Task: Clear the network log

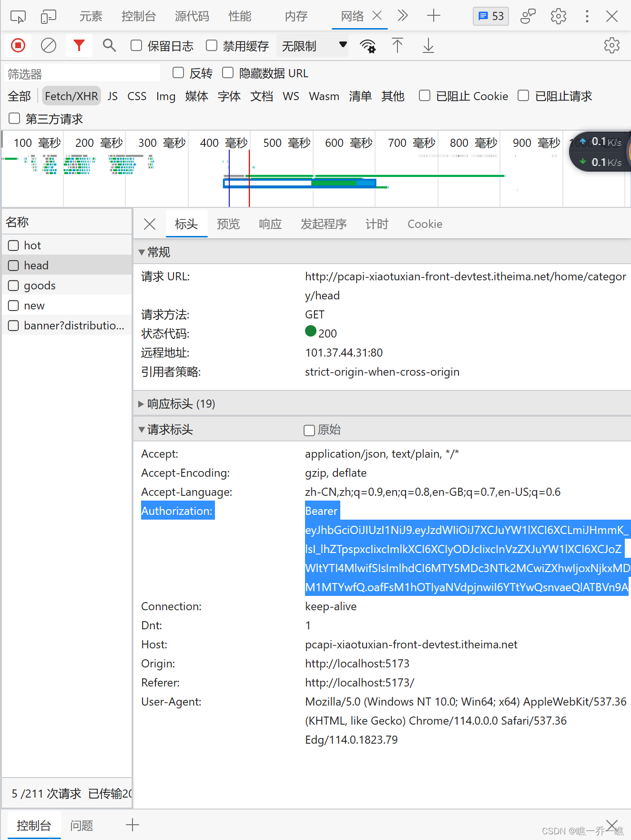Action: [x=48, y=46]
